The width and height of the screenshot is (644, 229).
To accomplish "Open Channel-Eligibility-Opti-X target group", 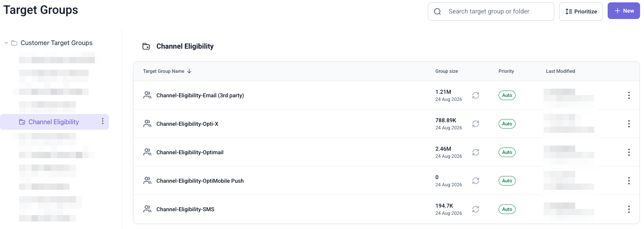I will pyautogui.click(x=187, y=124).
